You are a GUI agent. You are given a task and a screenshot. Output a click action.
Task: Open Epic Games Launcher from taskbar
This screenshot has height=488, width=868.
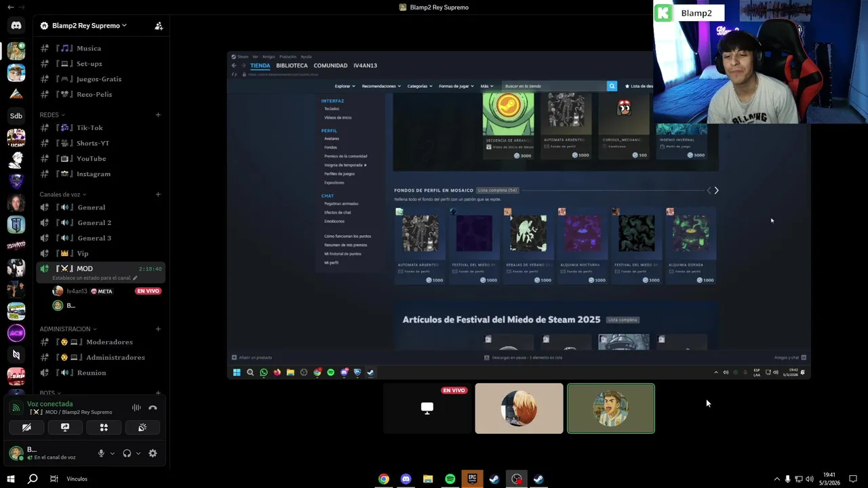click(473, 479)
